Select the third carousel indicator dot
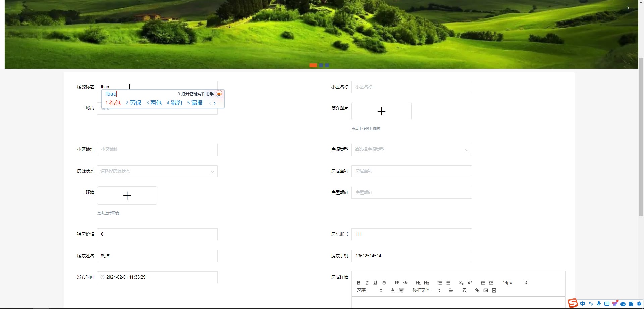This screenshot has width=644, height=309. [327, 65]
